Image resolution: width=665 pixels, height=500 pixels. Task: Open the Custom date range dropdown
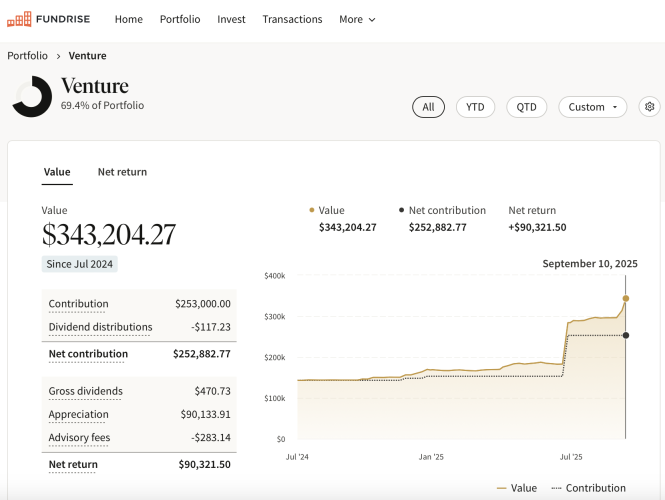(592, 107)
